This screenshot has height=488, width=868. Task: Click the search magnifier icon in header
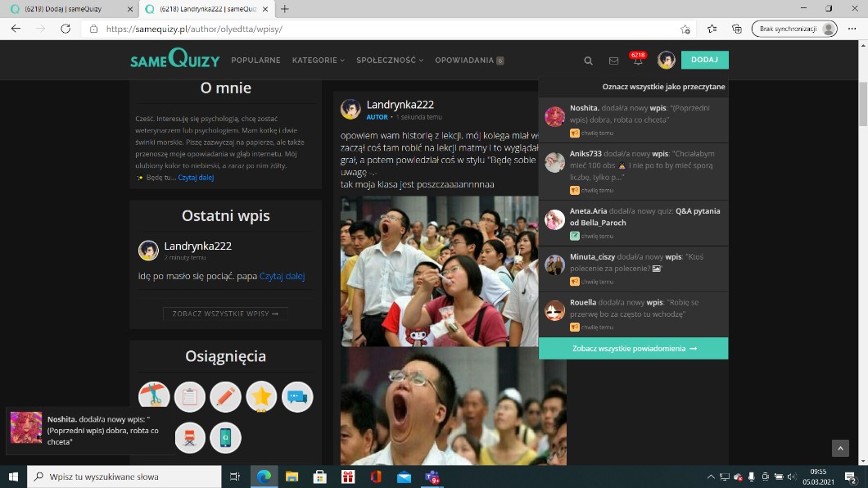588,61
